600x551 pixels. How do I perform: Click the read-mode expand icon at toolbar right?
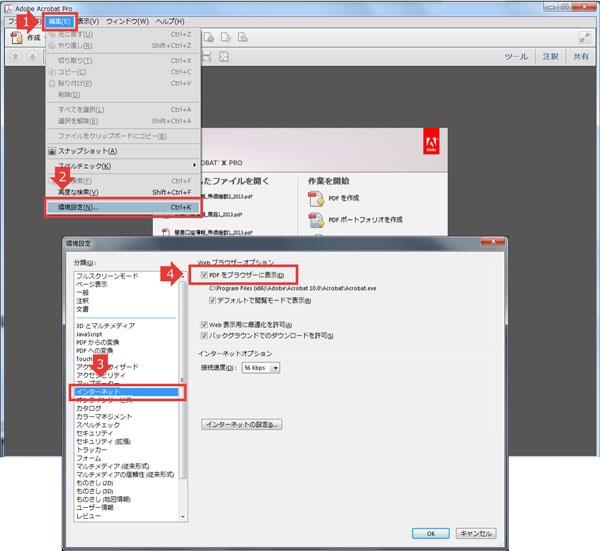(584, 37)
